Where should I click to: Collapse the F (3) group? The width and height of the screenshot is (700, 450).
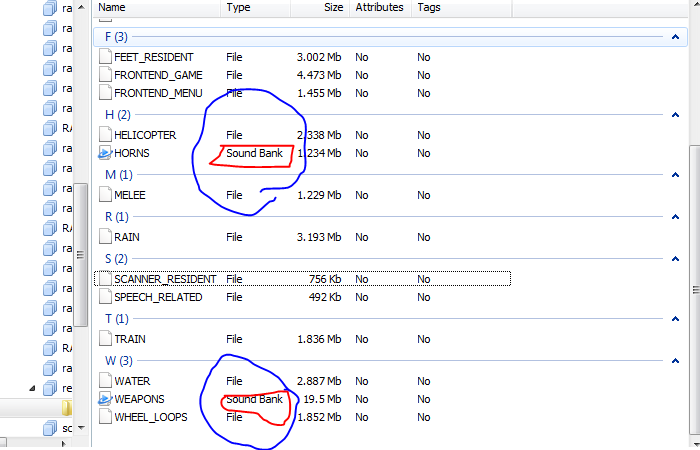click(x=675, y=37)
